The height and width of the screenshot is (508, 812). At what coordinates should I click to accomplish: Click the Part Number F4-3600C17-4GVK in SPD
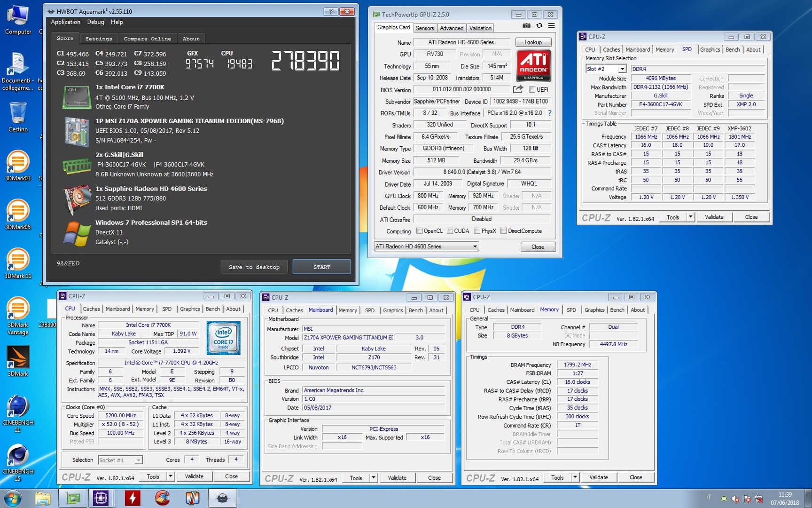(660, 104)
